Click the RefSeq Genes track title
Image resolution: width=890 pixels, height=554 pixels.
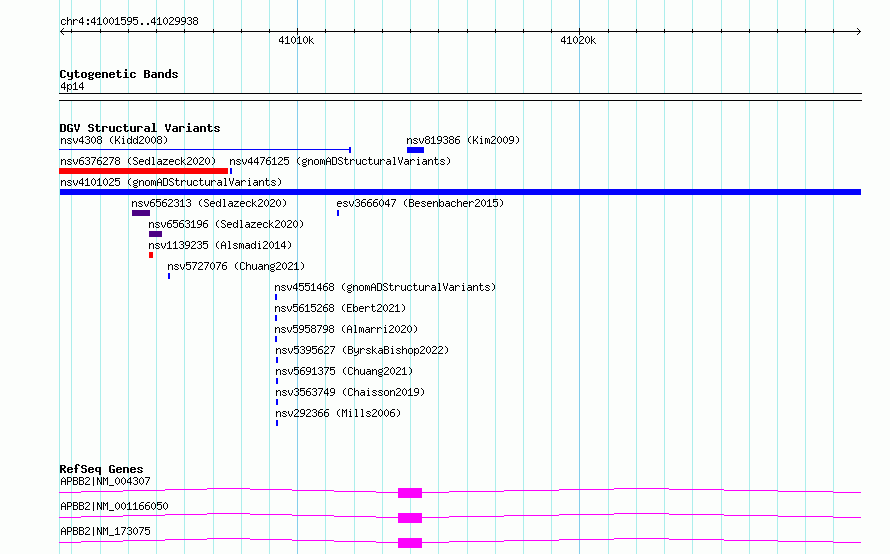[x=101, y=469]
